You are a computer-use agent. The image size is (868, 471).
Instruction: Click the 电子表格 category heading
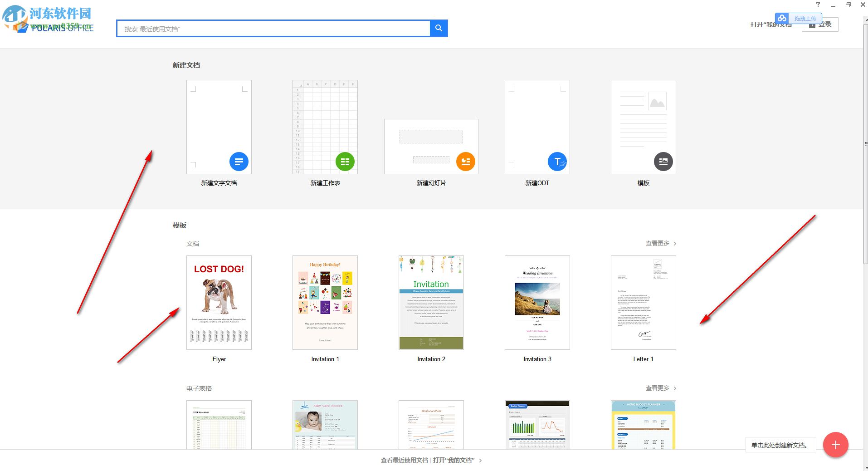(x=199, y=388)
